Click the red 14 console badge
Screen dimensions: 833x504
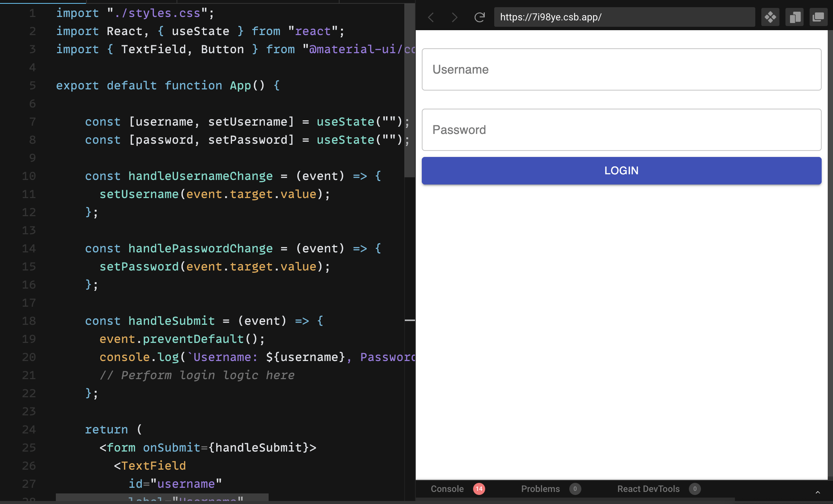(479, 489)
